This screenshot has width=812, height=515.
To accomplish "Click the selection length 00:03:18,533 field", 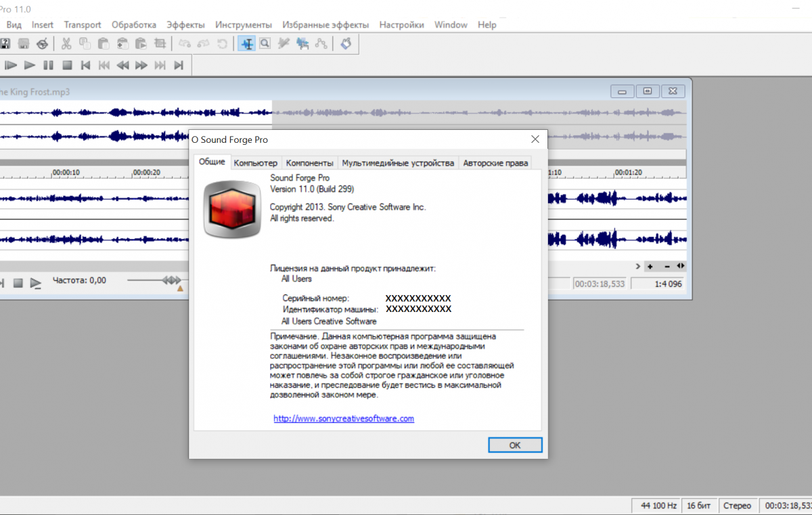I will [x=600, y=284].
